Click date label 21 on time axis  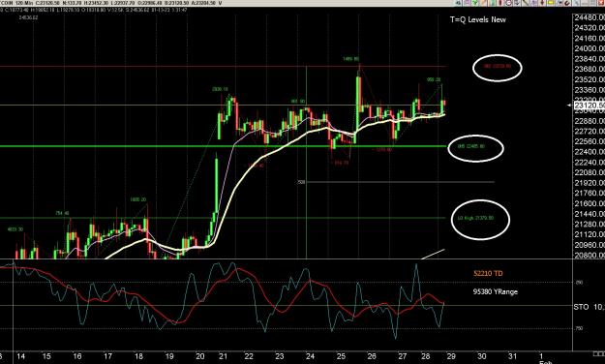[223, 356]
